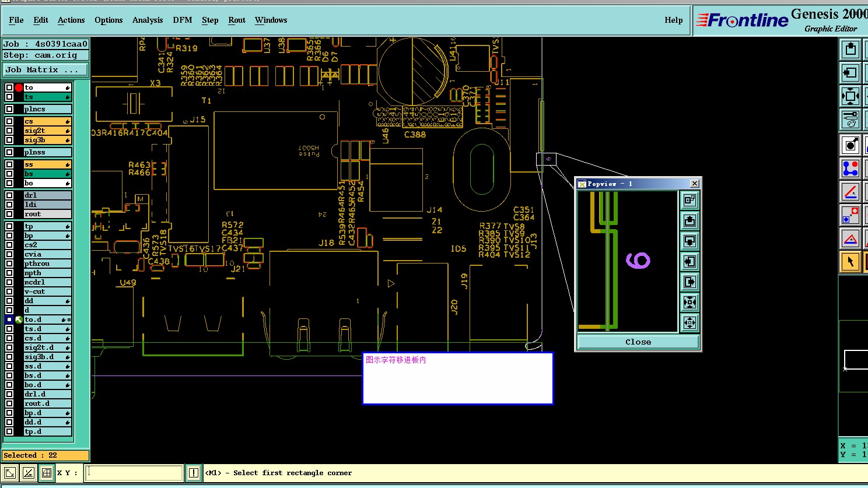Toggle display checkbox for 'to' layer

[9, 87]
